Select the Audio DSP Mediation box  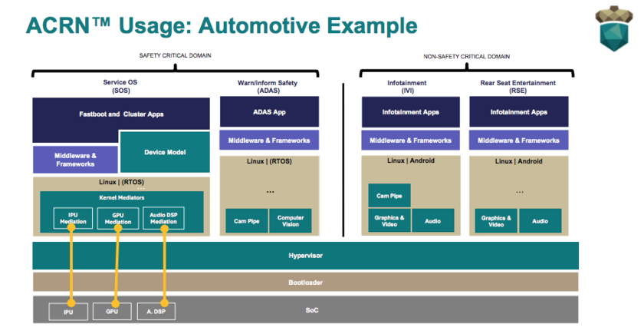click(x=163, y=218)
